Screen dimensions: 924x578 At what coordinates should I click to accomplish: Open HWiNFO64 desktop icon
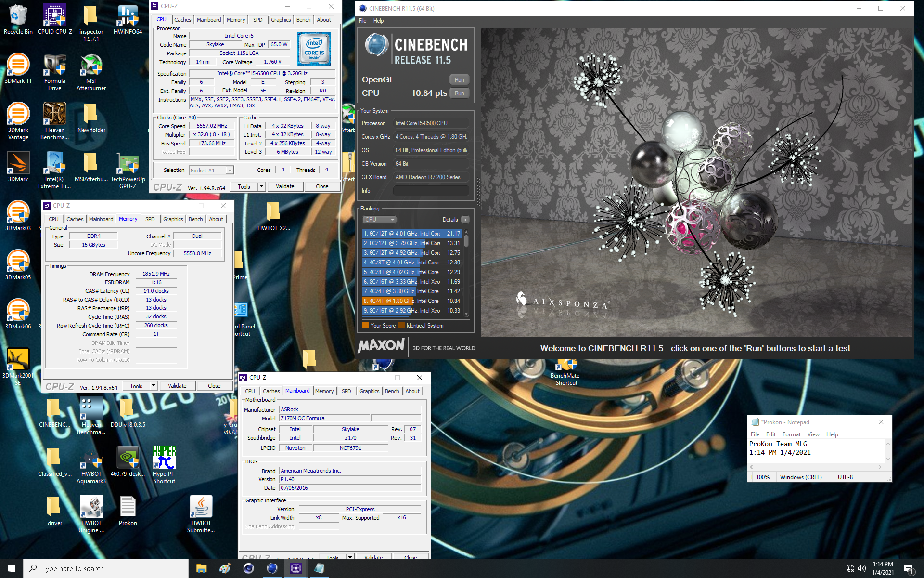(128, 20)
